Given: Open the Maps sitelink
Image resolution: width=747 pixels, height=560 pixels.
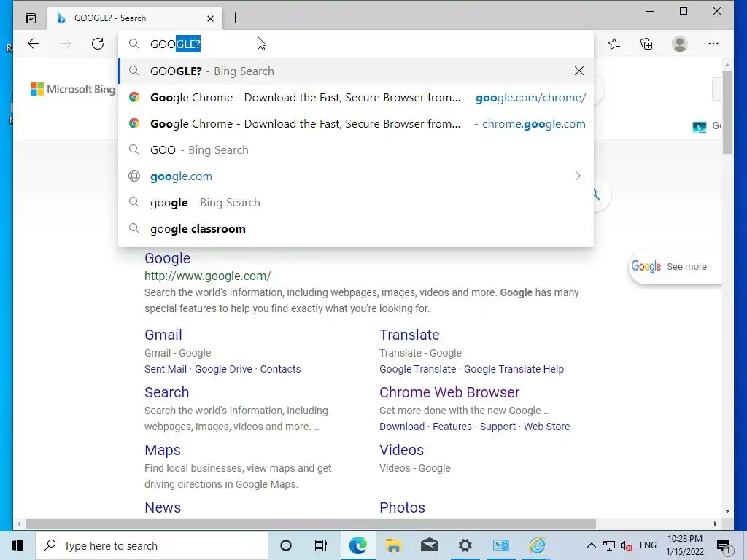Looking at the screenshot, I should [x=163, y=450].
